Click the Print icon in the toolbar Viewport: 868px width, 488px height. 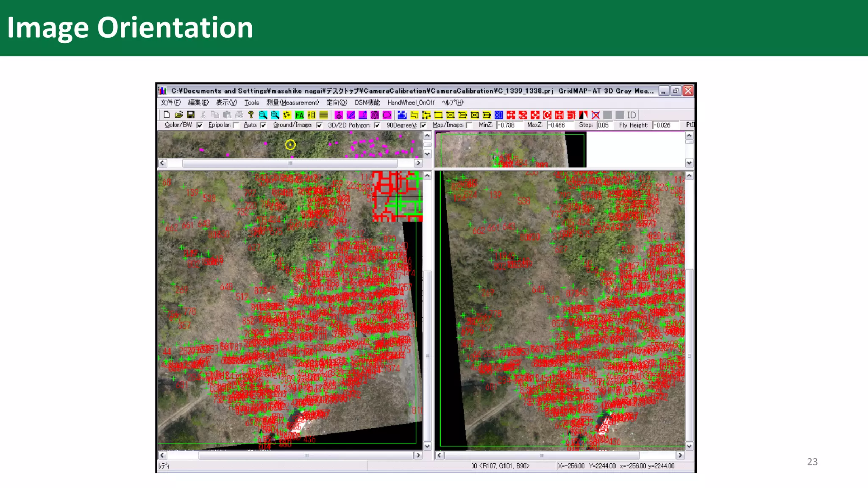tap(239, 115)
